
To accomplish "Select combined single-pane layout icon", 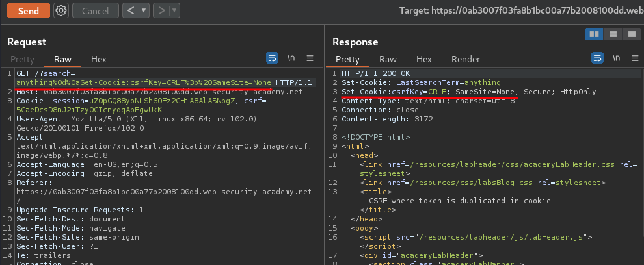I will click(631, 34).
